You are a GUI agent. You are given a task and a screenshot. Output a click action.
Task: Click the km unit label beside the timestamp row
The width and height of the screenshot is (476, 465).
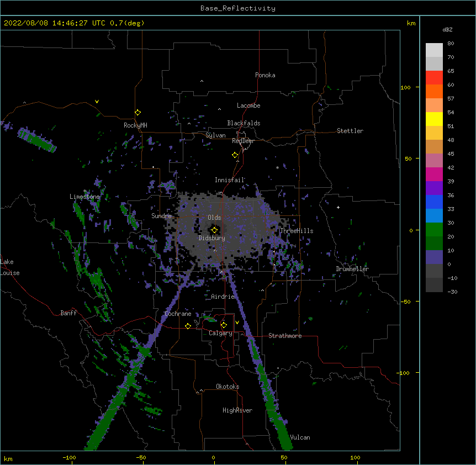[x=411, y=23]
